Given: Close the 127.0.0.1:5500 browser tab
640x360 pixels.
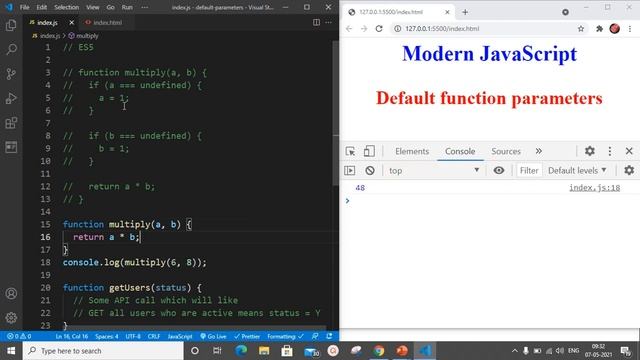Looking at the screenshot, I should pos(447,12).
